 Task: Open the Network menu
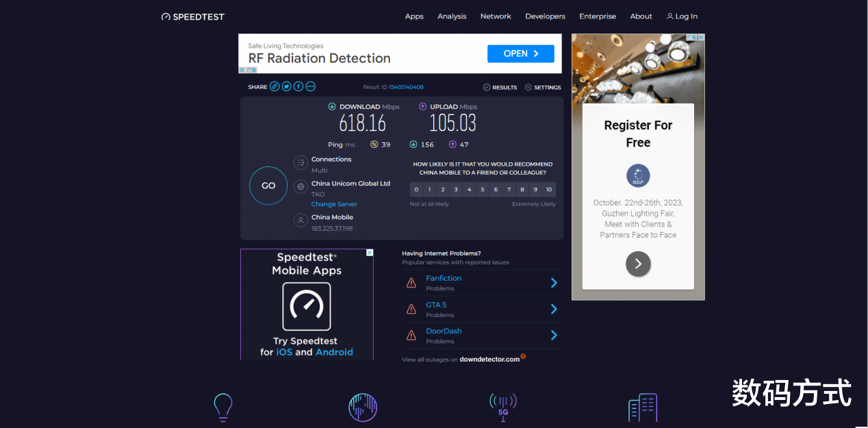point(496,16)
